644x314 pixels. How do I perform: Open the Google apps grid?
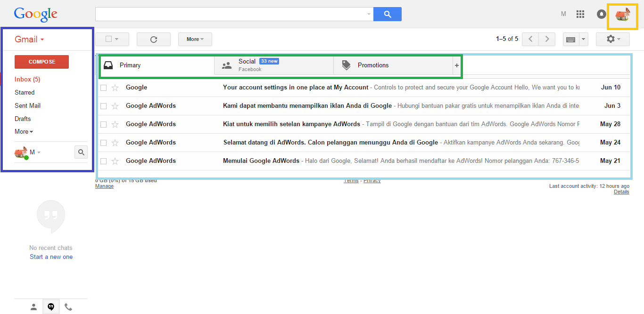pyautogui.click(x=580, y=14)
